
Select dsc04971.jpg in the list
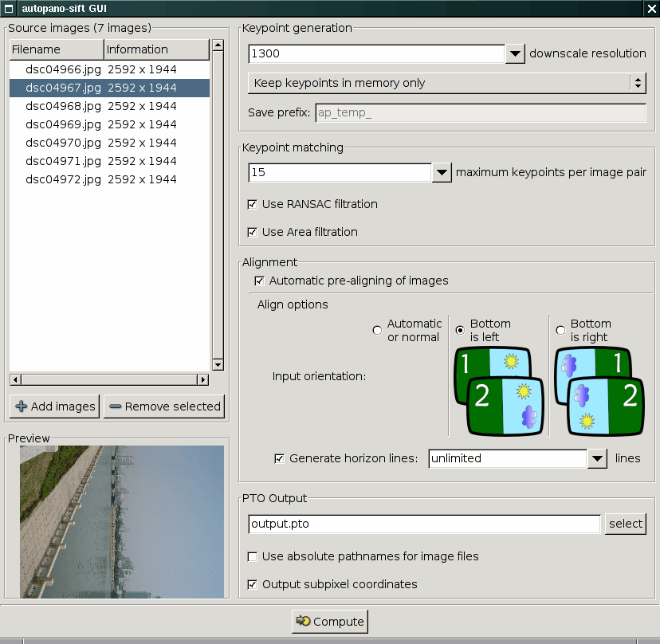109,161
